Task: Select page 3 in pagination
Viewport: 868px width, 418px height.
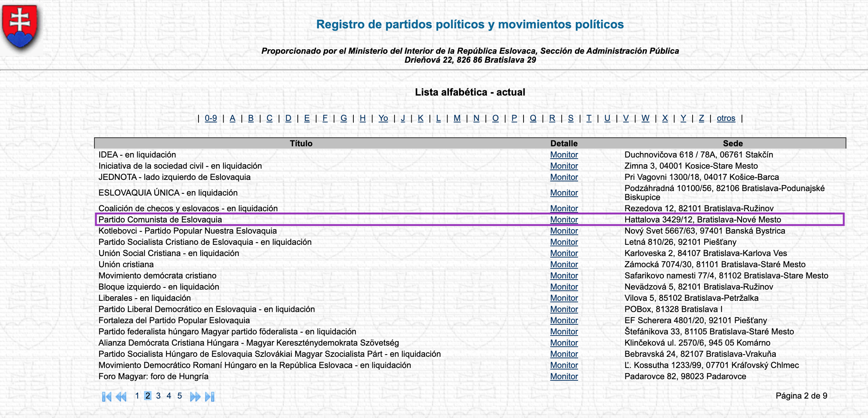Action: (x=158, y=396)
